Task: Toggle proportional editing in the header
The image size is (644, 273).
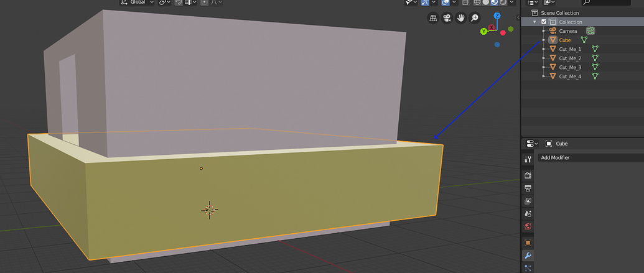Action: pyautogui.click(x=204, y=2)
